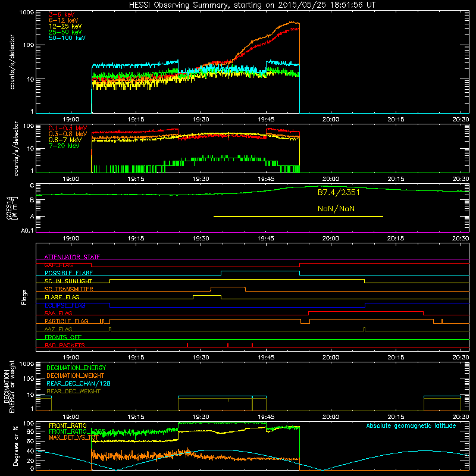Click the 19:30 tick under the Flags panel

[201, 358]
